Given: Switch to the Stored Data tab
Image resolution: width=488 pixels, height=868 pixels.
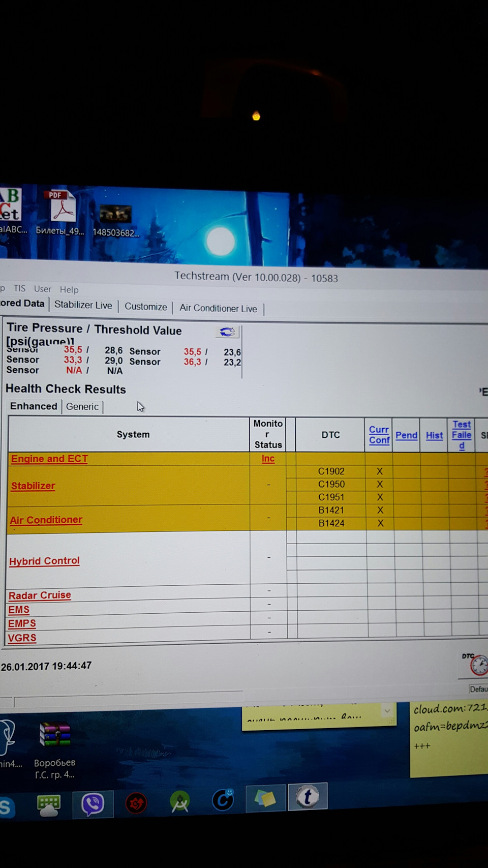Looking at the screenshot, I should 22,303.
